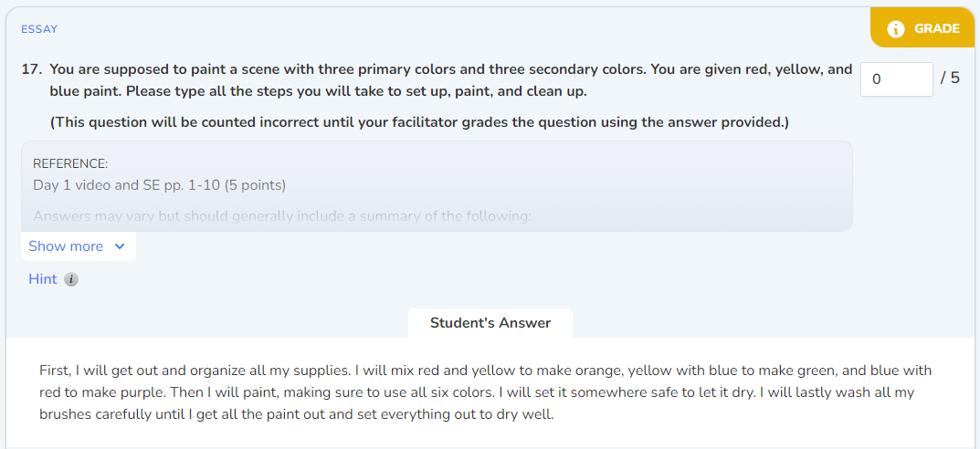Focus the score input field showing 0

click(x=896, y=79)
